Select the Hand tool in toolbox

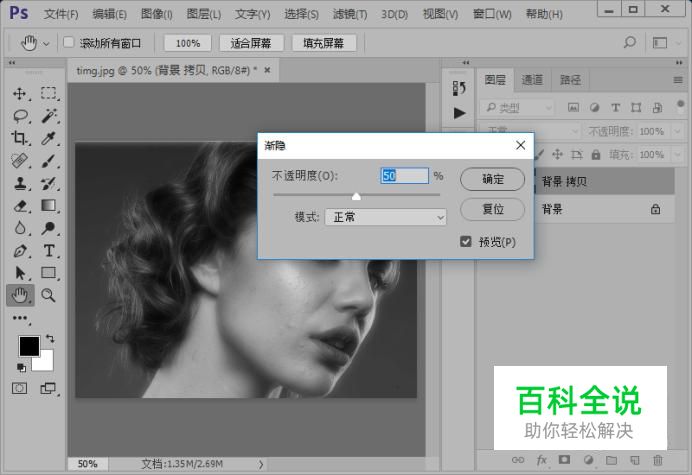(20, 295)
